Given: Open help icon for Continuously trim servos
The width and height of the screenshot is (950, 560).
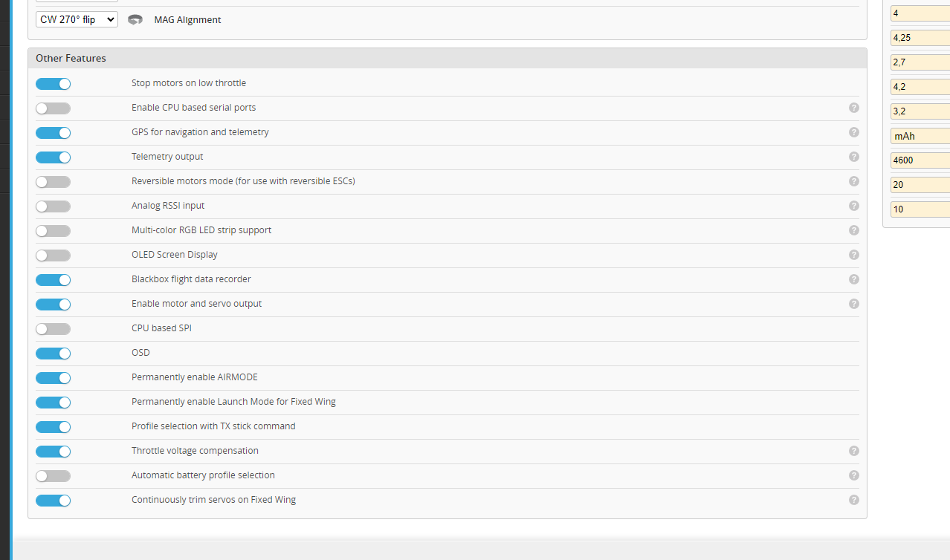Looking at the screenshot, I should (853, 500).
